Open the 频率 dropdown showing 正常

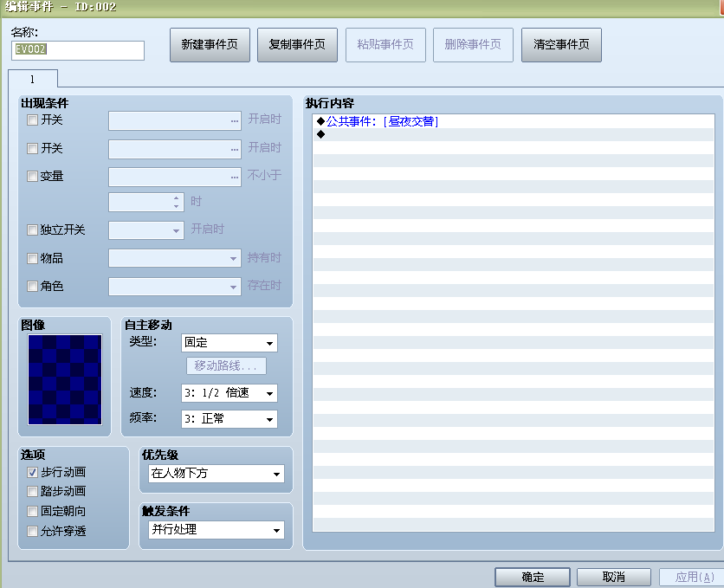(229, 419)
